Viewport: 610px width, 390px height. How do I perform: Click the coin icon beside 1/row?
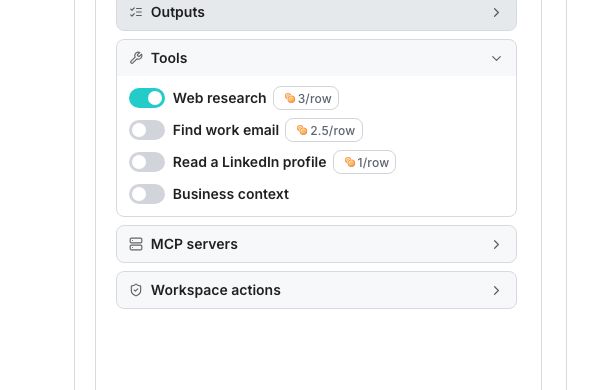click(350, 162)
